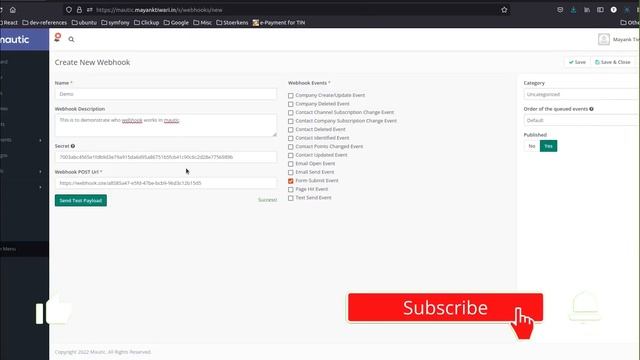Grab the description textarea resize handle
This screenshot has height=360, width=640.
pyautogui.click(x=274, y=134)
